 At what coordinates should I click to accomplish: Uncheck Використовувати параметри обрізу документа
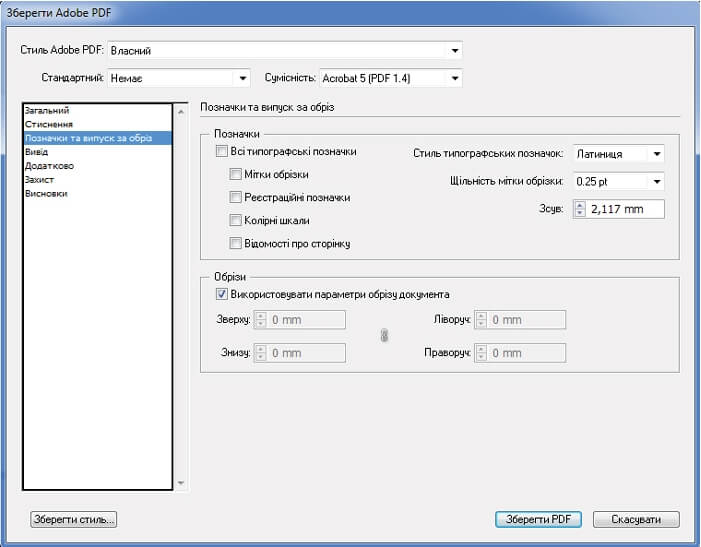coord(222,295)
